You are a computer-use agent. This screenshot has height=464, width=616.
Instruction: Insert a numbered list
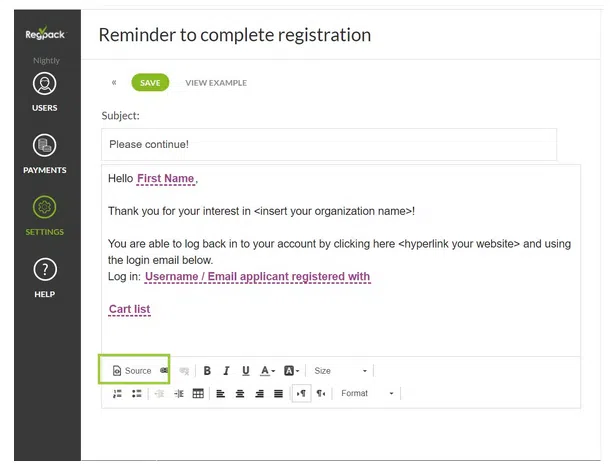click(118, 393)
